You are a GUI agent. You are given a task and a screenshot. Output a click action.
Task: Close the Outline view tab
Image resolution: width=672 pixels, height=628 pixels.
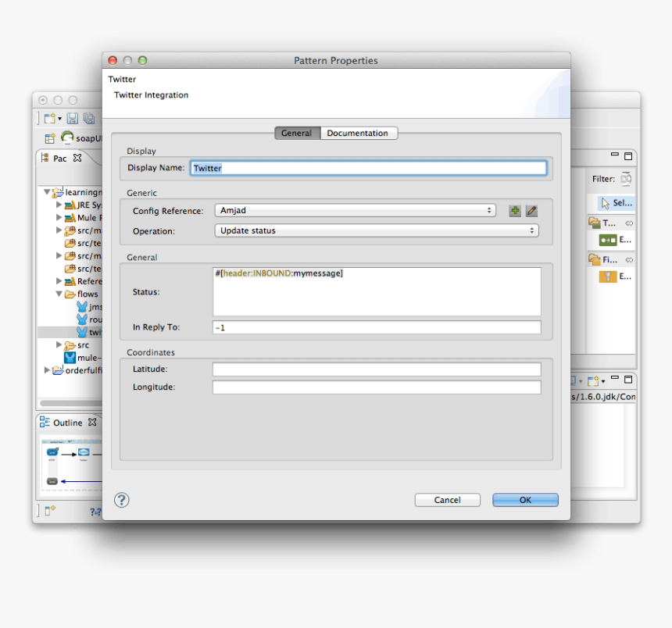(x=92, y=423)
